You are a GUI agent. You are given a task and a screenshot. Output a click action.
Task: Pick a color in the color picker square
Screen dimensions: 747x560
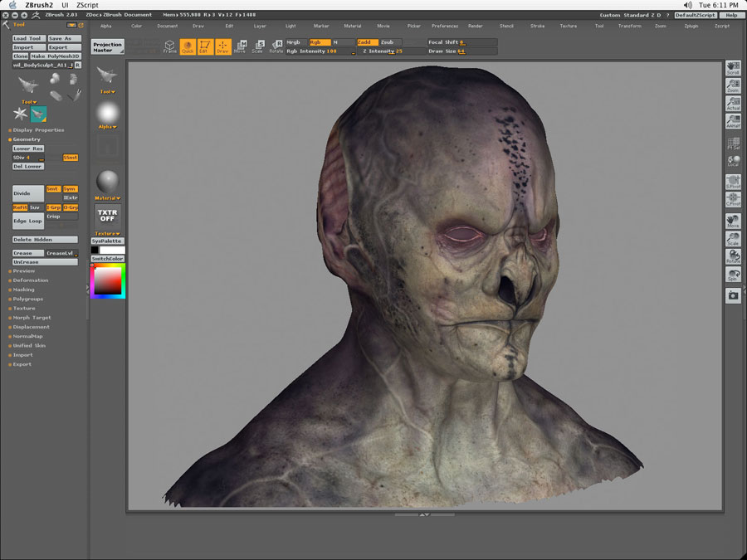107,282
